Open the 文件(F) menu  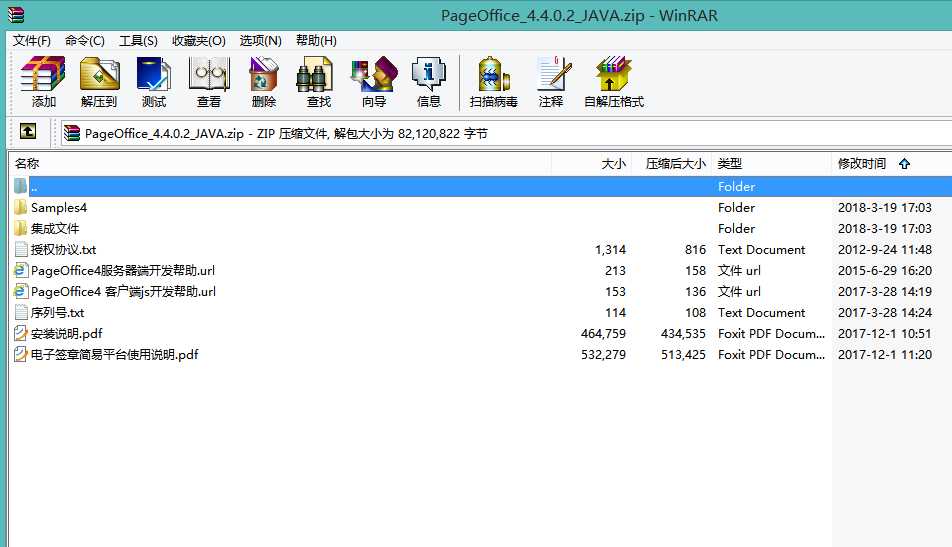tap(32, 41)
